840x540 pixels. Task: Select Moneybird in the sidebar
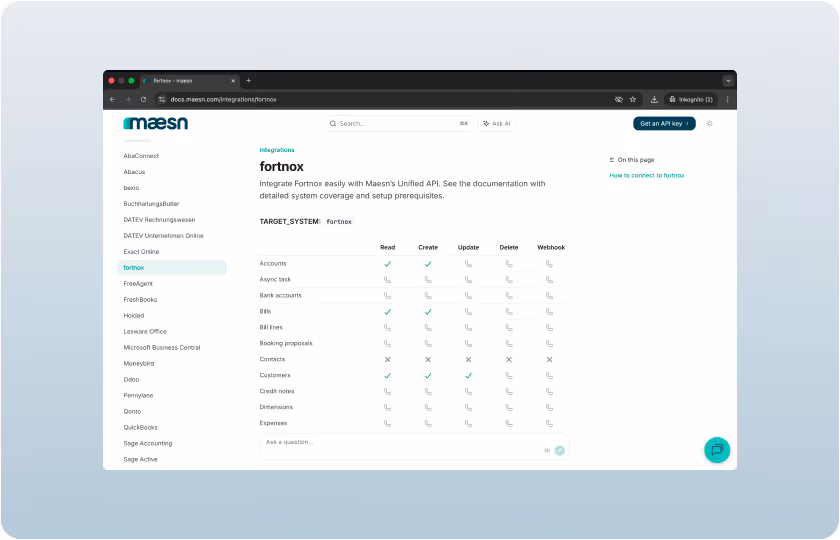tap(138, 364)
